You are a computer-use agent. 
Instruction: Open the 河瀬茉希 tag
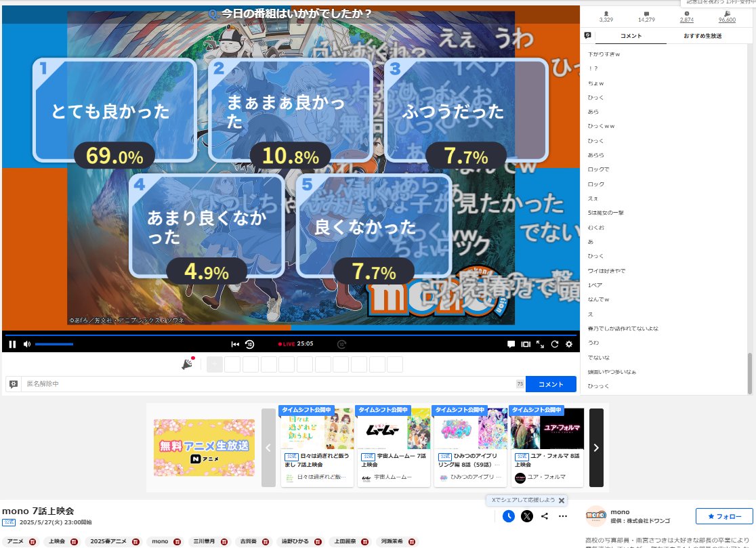(392, 541)
